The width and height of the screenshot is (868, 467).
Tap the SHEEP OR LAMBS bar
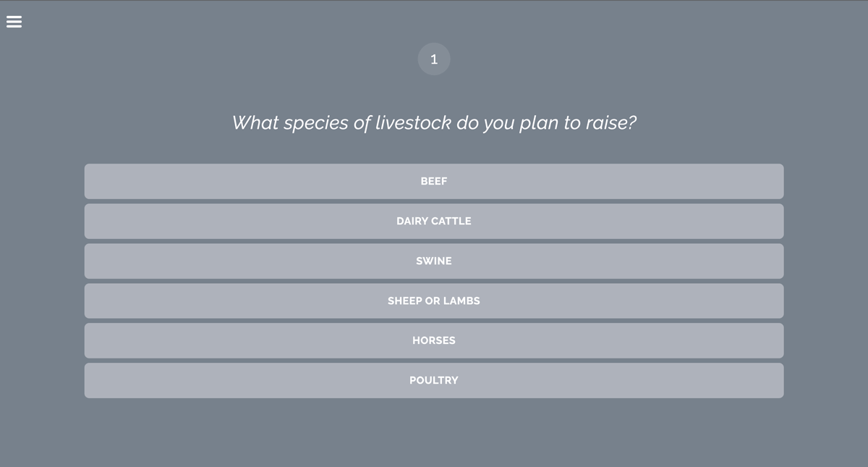coord(434,300)
